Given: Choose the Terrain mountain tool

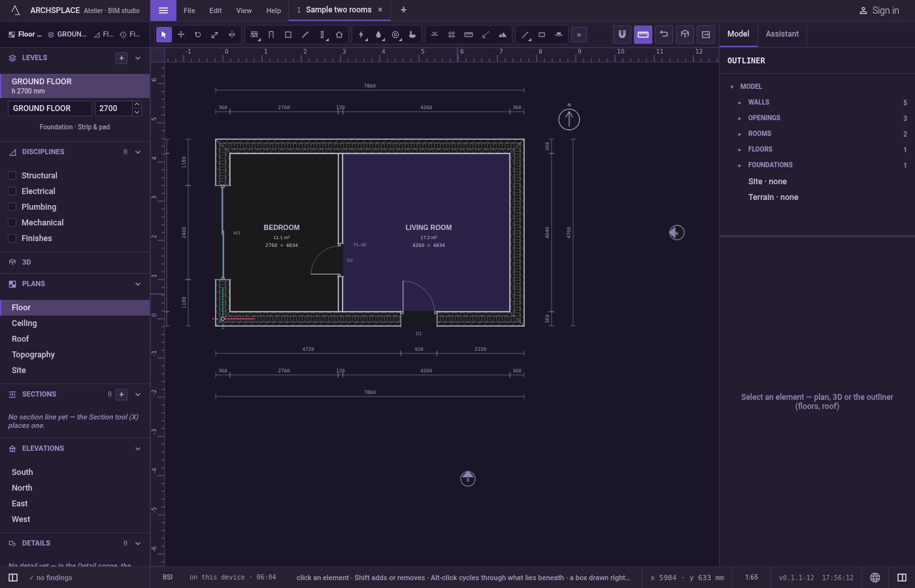Looking at the screenshot, I should point(503,35).
